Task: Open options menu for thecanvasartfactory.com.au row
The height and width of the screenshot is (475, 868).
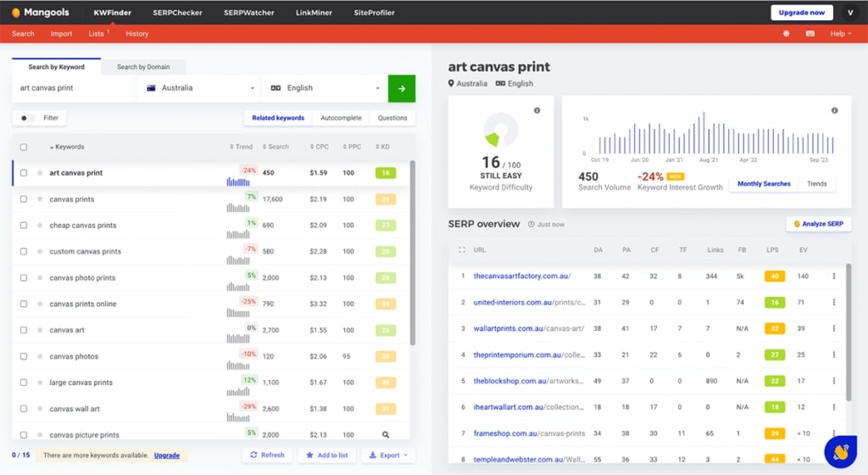Action: (x=834, y=277)
